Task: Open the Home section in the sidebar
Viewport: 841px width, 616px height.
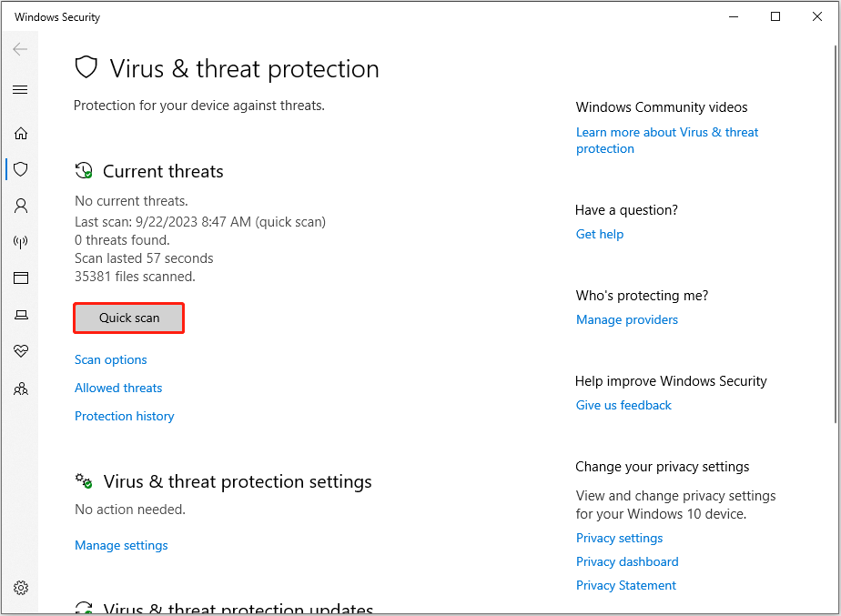Action: coord(21,133)
